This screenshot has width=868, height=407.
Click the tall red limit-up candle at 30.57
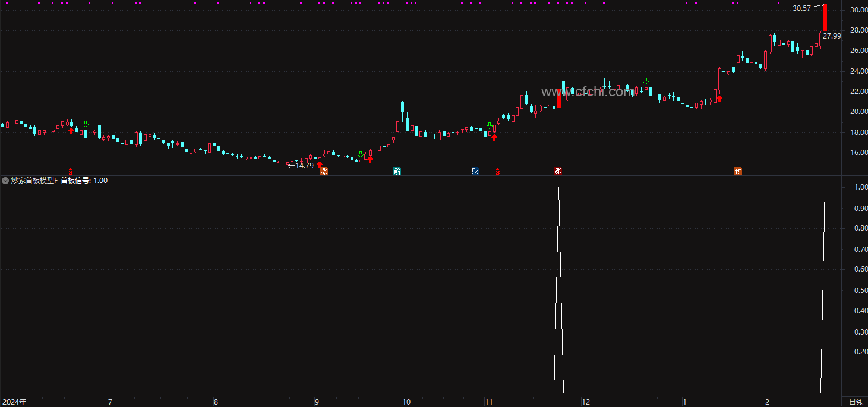coord(825,17)
